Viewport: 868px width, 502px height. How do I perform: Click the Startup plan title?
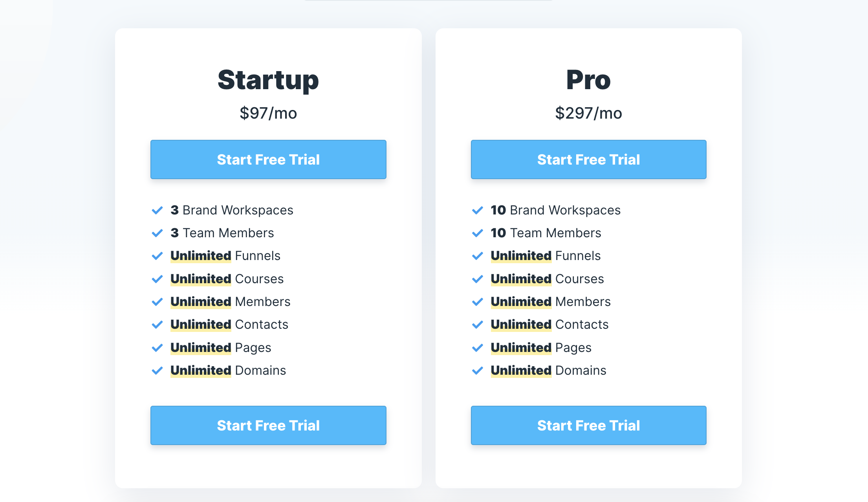pyautogui.click(x=268, y=80)
